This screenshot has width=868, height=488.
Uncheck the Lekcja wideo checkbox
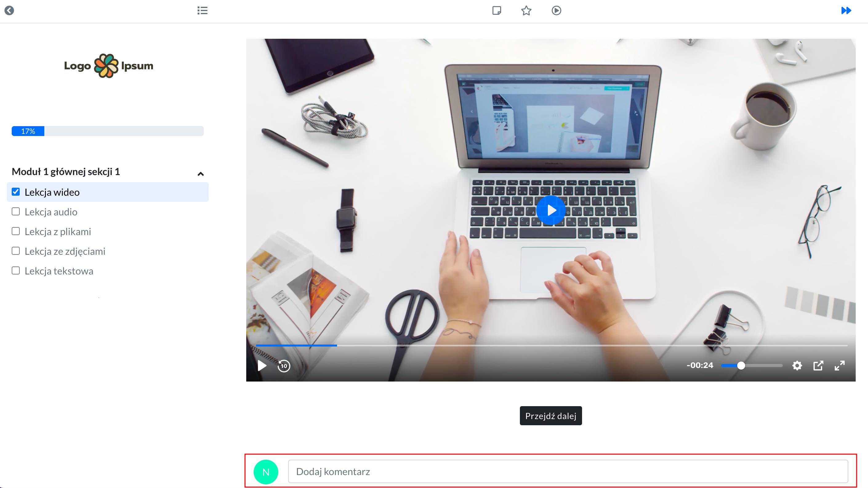coord(16,192)
